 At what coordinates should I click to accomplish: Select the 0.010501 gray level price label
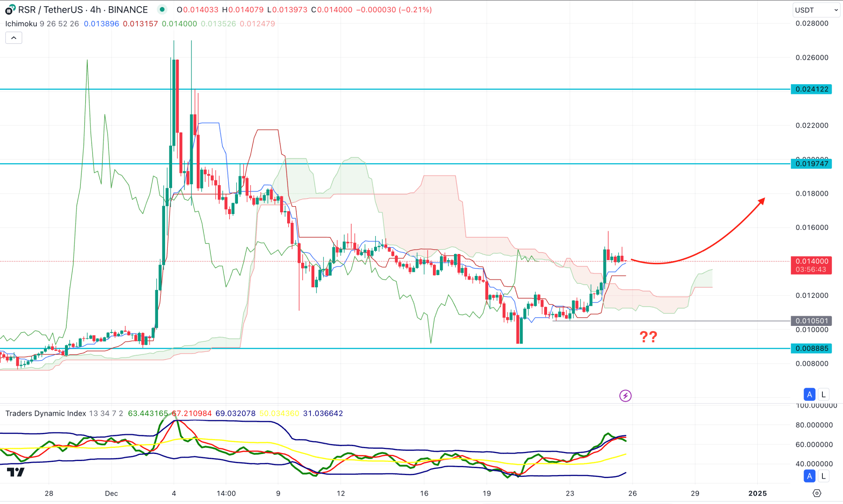(811, 321)
